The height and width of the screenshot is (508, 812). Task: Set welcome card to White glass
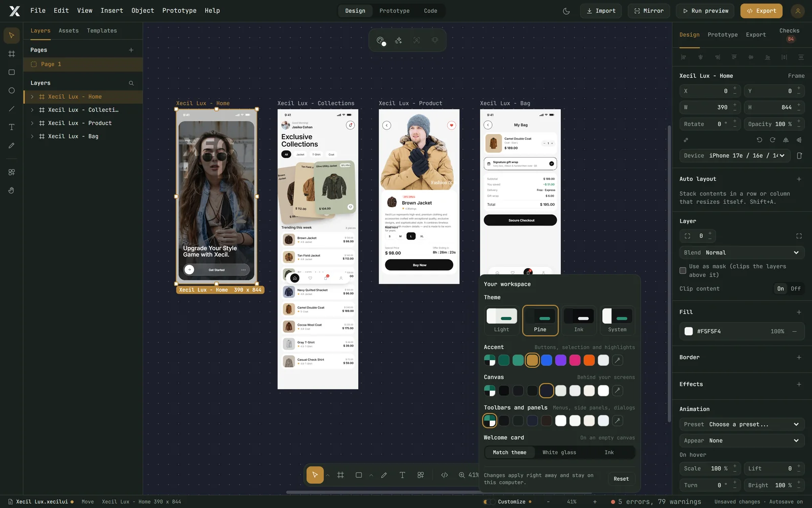tap(559, 452)
